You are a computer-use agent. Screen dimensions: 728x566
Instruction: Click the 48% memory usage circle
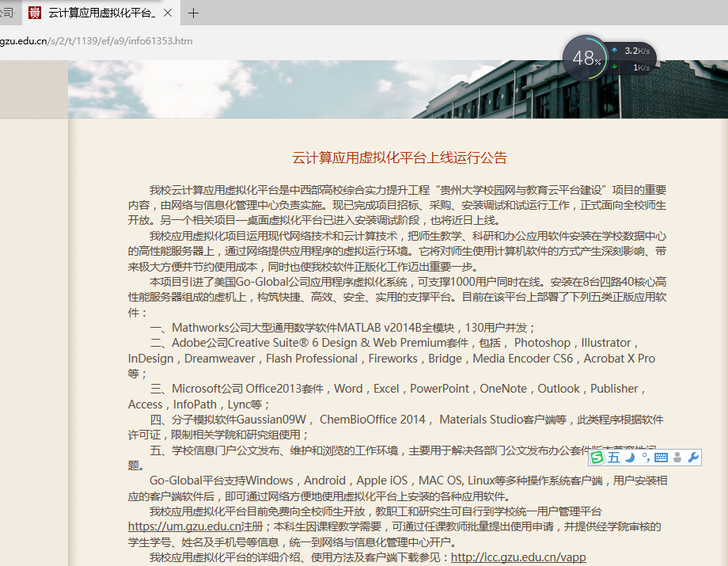pos(586,58)
